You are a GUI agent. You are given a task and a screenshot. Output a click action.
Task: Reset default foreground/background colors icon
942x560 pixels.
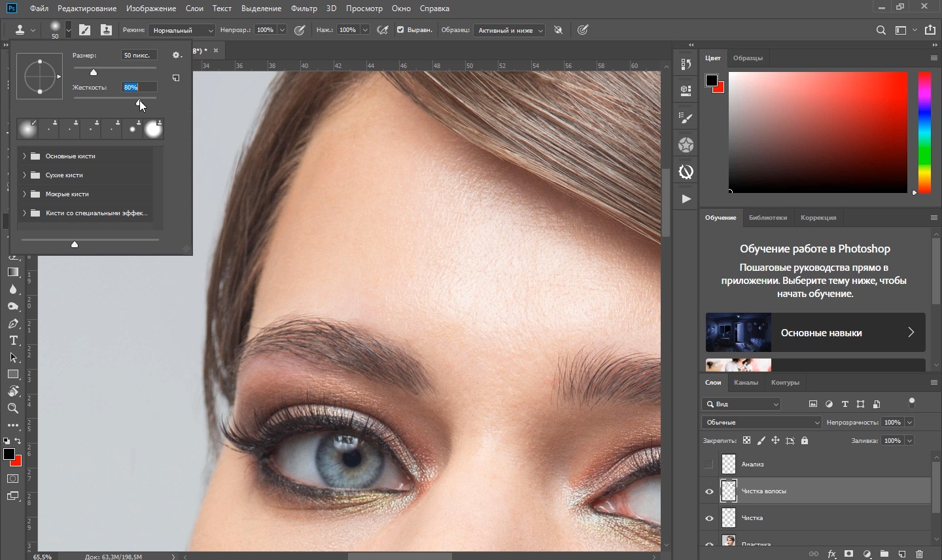(x=7, y=442)
